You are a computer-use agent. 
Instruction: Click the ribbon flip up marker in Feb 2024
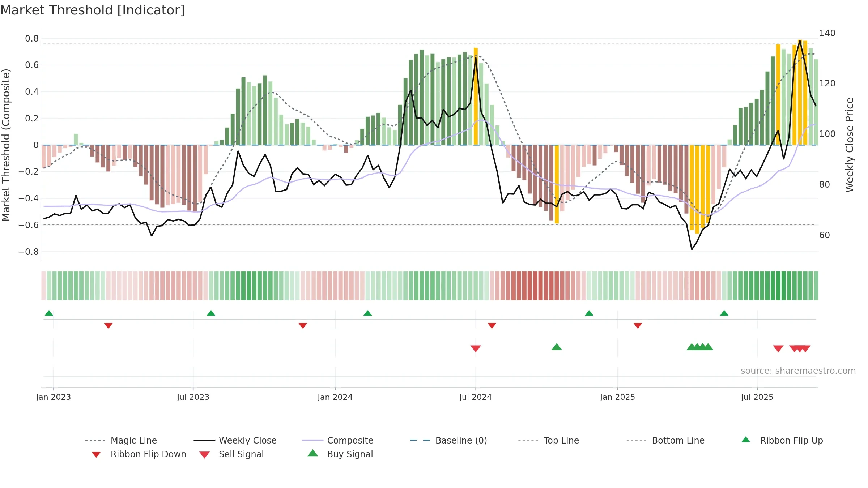pos(367,313)
